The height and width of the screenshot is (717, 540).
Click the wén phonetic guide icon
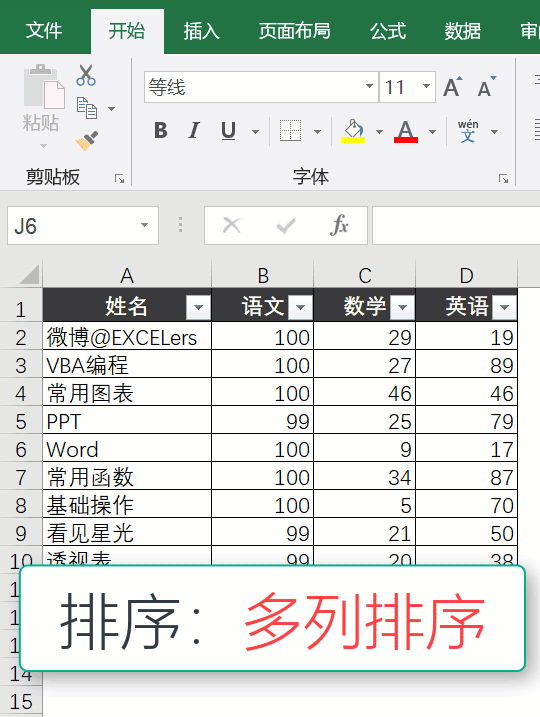(x=468, y=131)
